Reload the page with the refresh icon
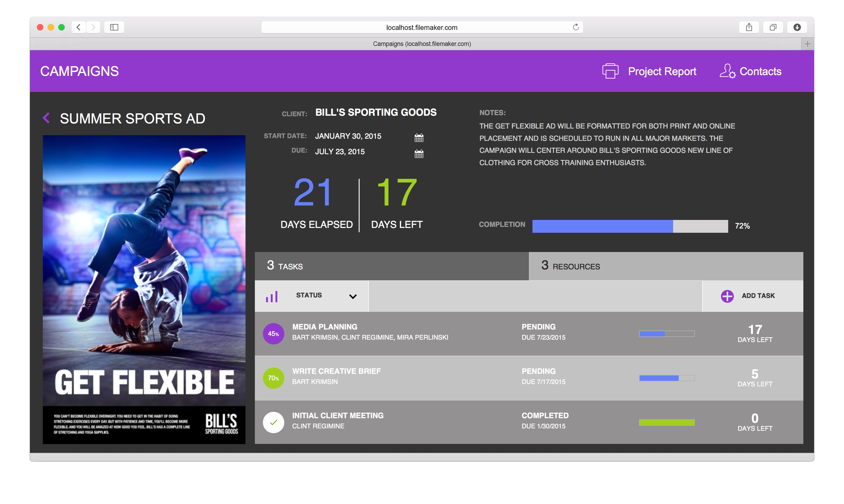The image size is (844, 504). pyautogui.click(x=576, y=27)
